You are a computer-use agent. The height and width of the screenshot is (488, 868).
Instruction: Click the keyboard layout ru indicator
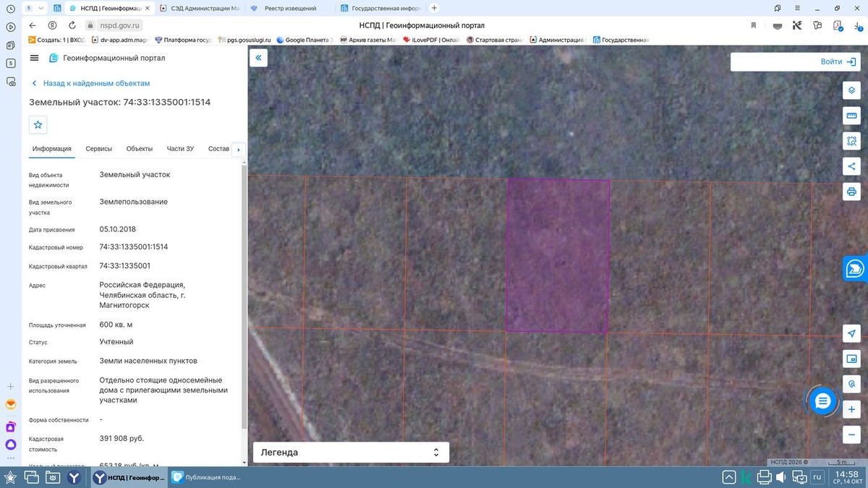[817, 477]
